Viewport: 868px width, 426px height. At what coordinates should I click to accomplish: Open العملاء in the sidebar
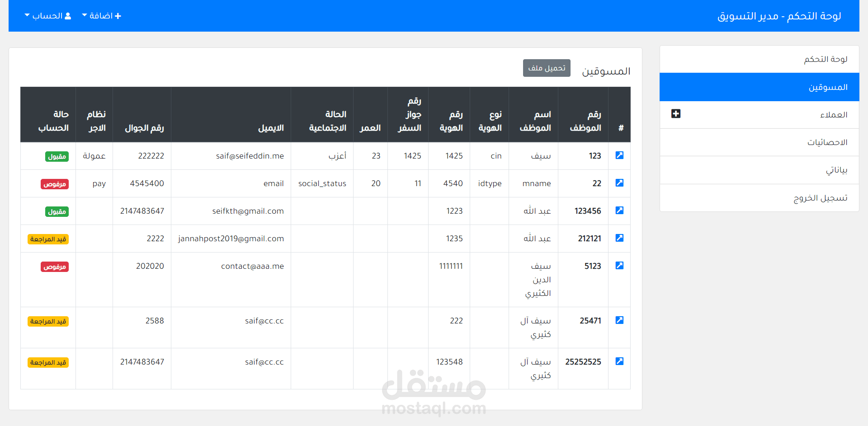tap(759, 115)
